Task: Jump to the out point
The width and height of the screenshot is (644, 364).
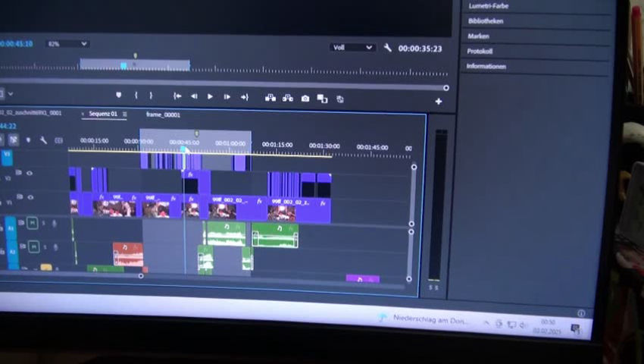Action: [x=245, y=97]
